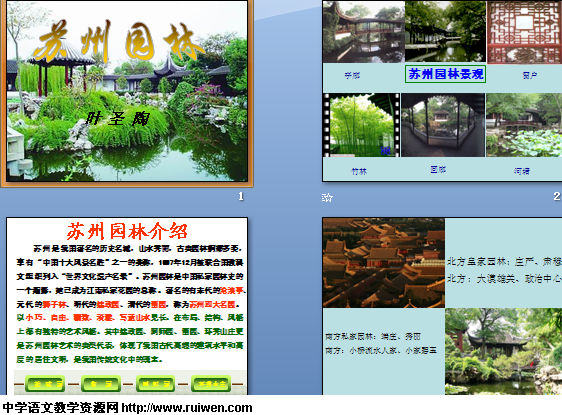The width and height of the screenshot is (562, 415).
Task: Click the red lattice window picture
Action: tap(524, 32)
